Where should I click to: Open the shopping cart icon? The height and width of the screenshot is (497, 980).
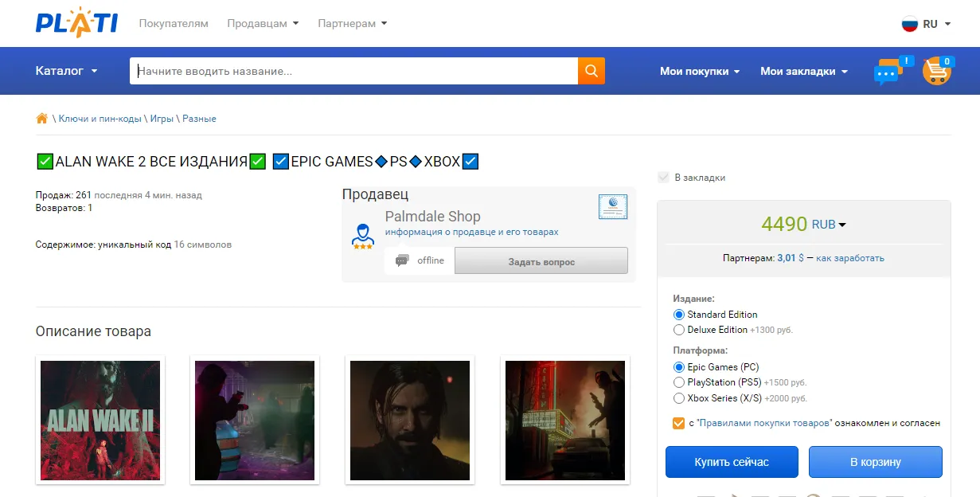pos(938,71)
